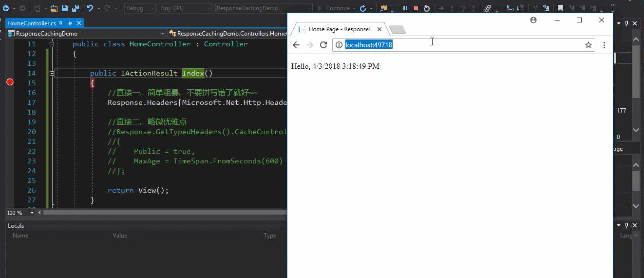This screenshot has height=278, width=644.
Task: Click the site information icon in the address bar
Action: [340, 45]
